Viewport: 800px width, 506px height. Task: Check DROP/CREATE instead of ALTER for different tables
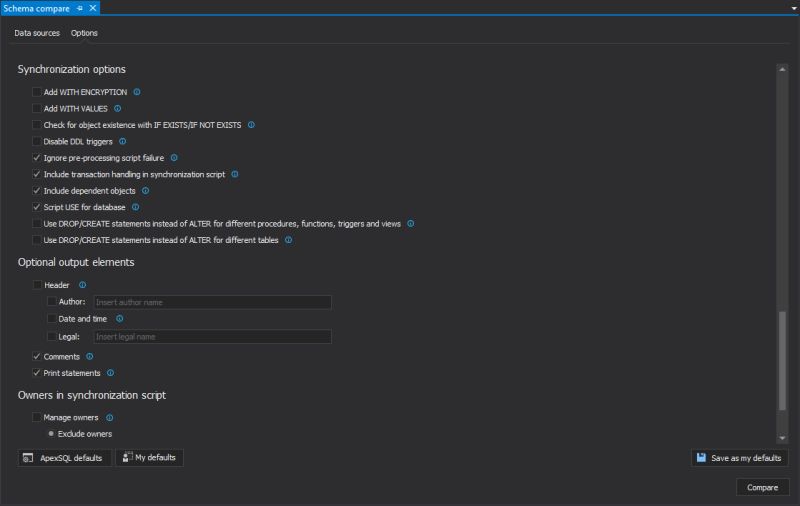coord(36,240)
